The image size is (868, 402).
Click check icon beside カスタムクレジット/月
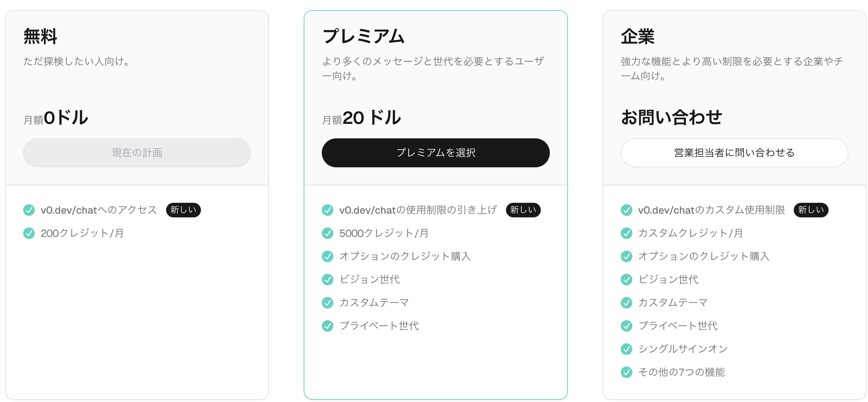(x=627, y=233)
